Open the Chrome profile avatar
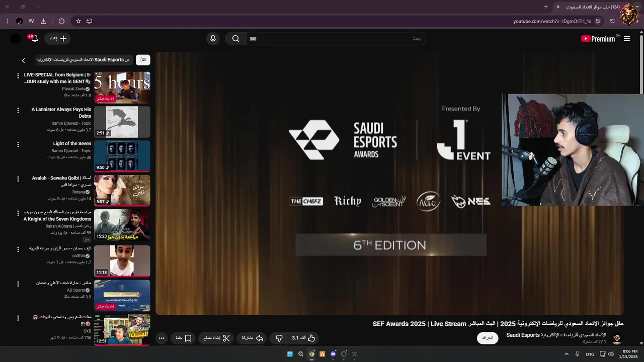644x362 pixels. 19,21
